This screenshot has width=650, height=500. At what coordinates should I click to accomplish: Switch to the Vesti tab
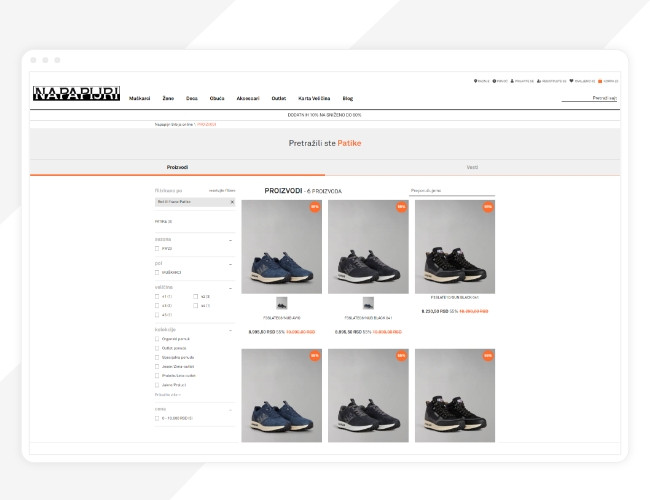coord(472,167)
